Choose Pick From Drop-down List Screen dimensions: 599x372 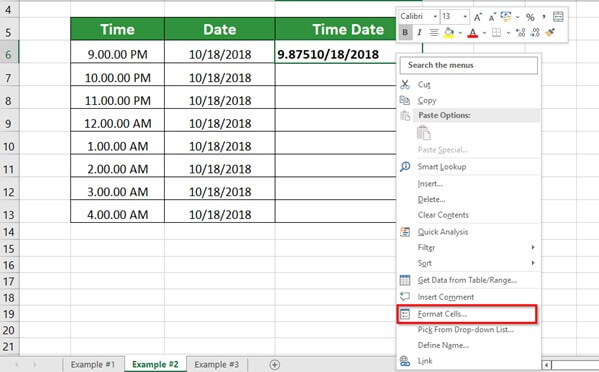[468, 329]
